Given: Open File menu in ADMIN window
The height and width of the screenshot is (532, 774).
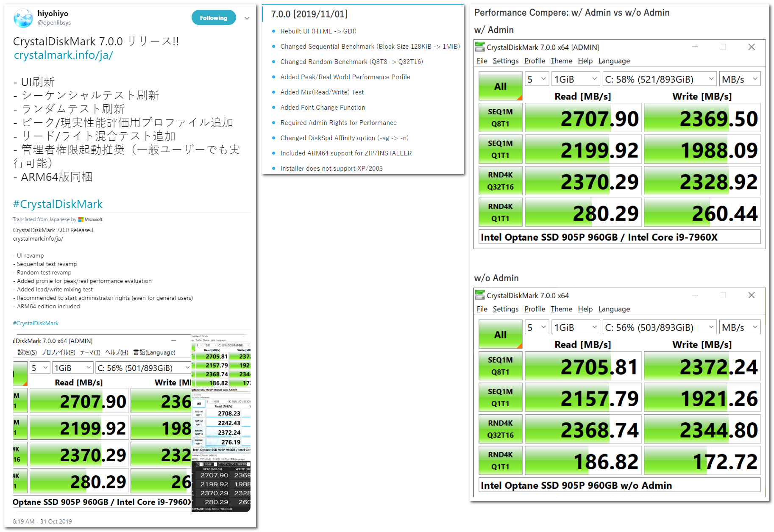Looking at the screenshot, I should coord(482,61).
